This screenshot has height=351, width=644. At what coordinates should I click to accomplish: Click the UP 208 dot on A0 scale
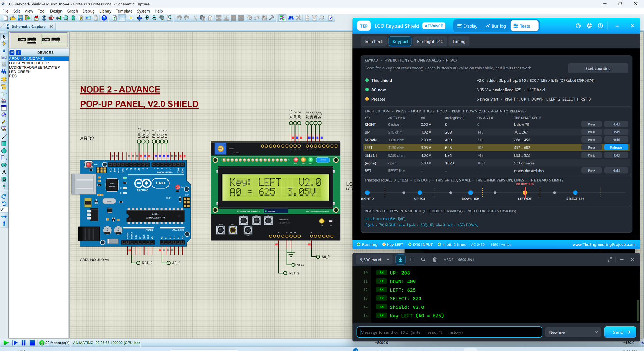(420, 193)
